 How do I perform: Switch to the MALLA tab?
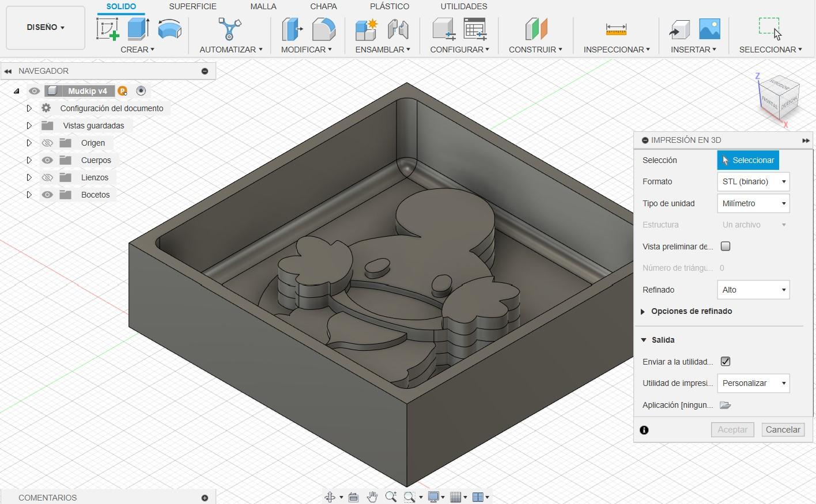pyautogui.click(x=263, y=6)
